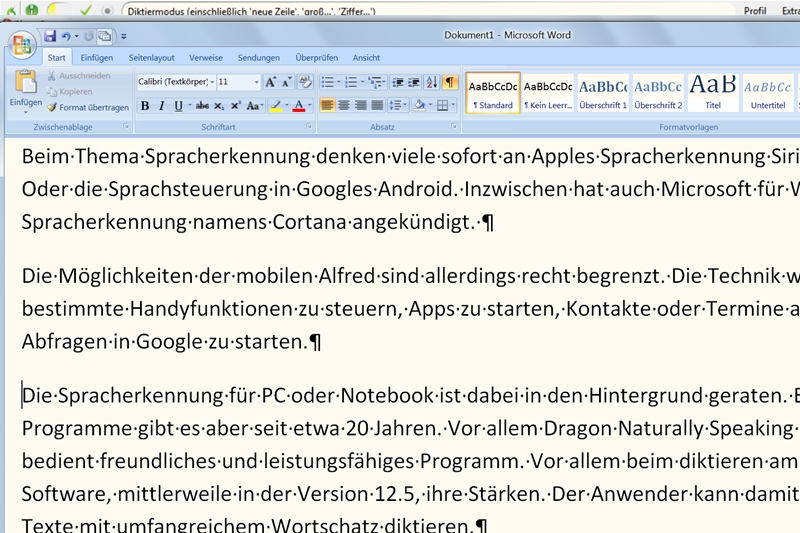The image size is (800, 533).
Task: Open the Aa change case menu
Action: click(254, 106)
